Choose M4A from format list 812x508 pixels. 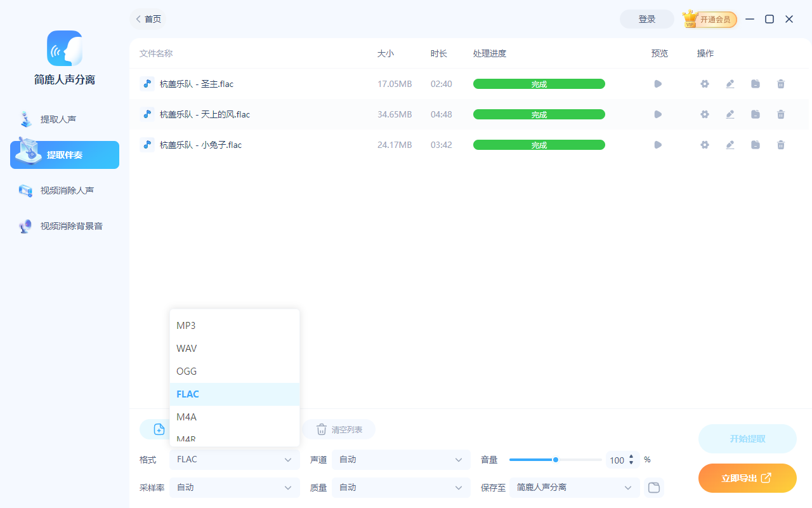tap(235, 417)
